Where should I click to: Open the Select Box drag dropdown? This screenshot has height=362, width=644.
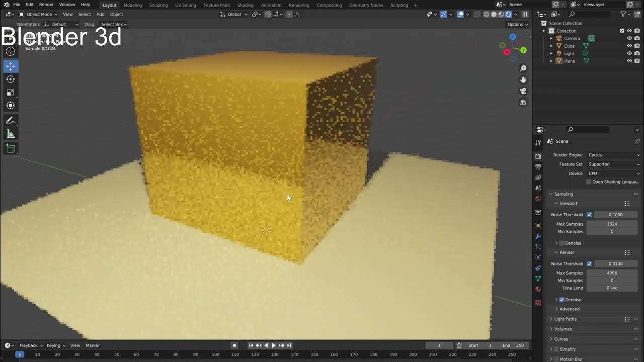tap(113, 24)
